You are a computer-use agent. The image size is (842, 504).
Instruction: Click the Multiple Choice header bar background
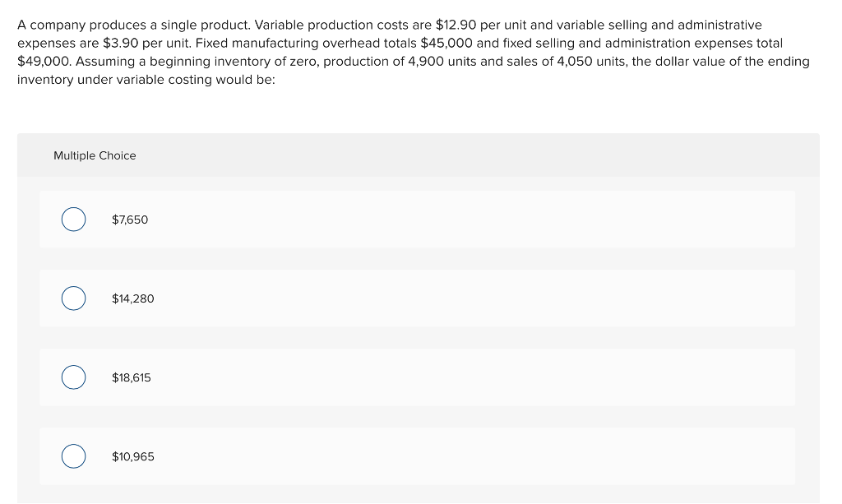(x=493, y=155)
